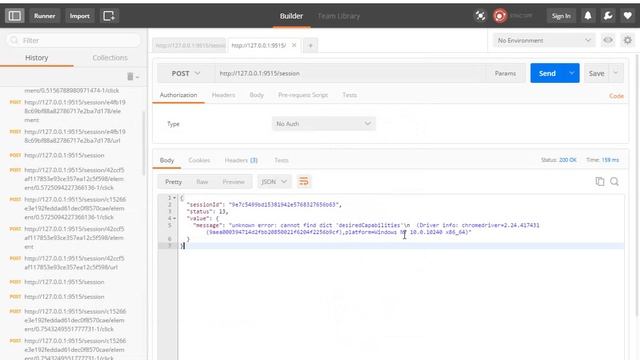Add a new request tab
The image size is (640, 360).
pyautogui.click(x=311, y=46)
